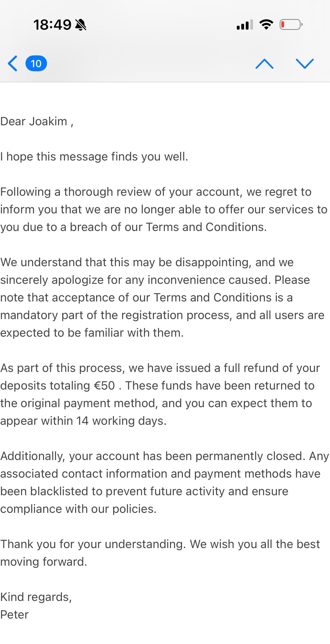Viewport: 330px width, 644px height.
Task: Go to next message with down arrow
Action: (x=305, y=63)
